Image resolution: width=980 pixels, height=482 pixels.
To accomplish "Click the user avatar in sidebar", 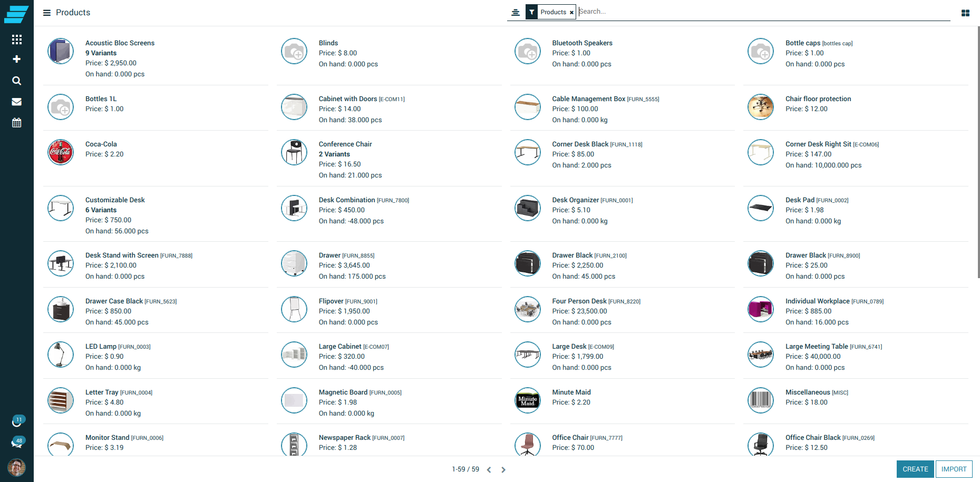I will (x=17, y=467).
